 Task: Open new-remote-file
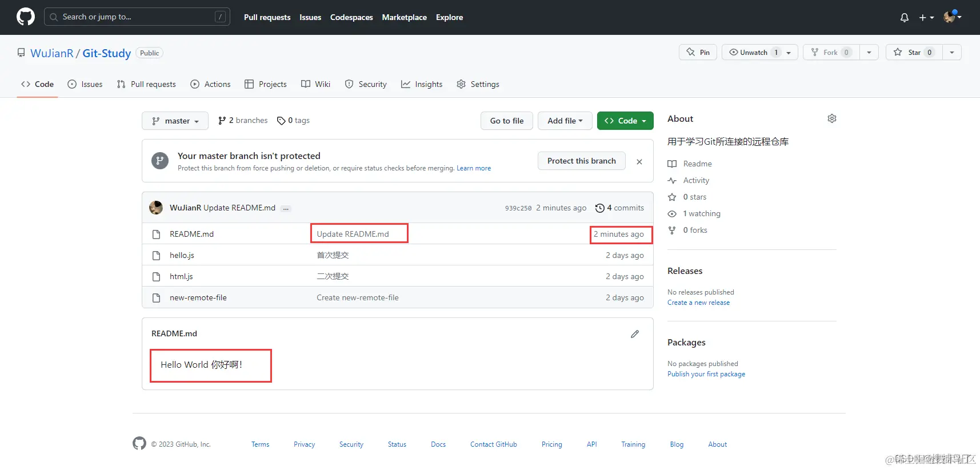tap(198, 298)
